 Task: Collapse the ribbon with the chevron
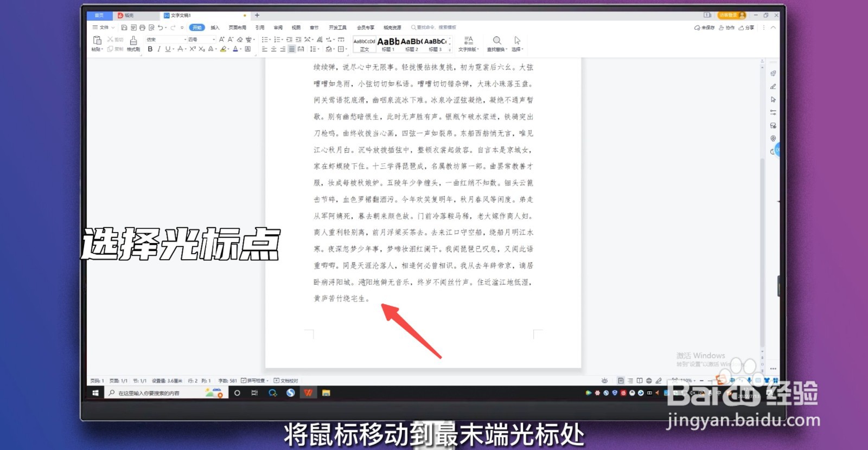coord(773,27)
